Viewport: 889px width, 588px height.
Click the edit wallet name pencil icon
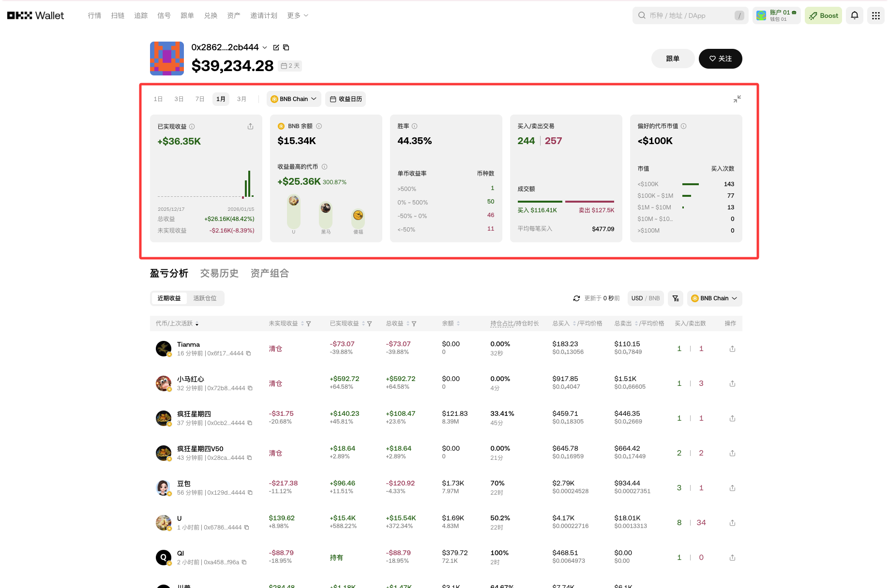276,47
